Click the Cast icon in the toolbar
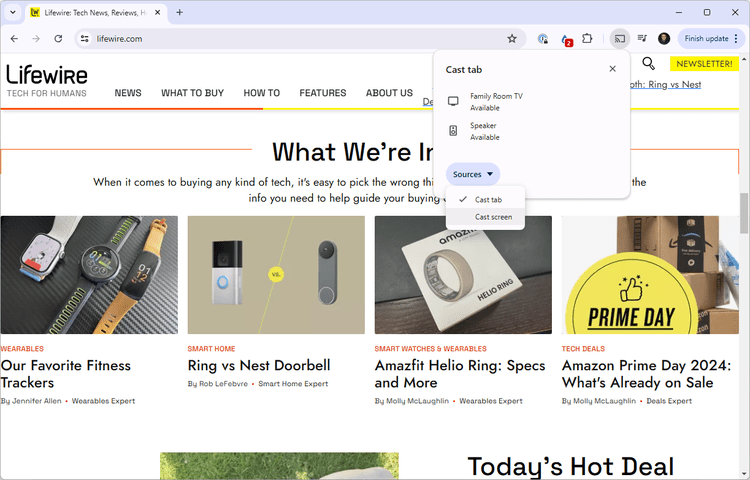Viewport: 750px width, 480px height. click(x=619, y=39)
